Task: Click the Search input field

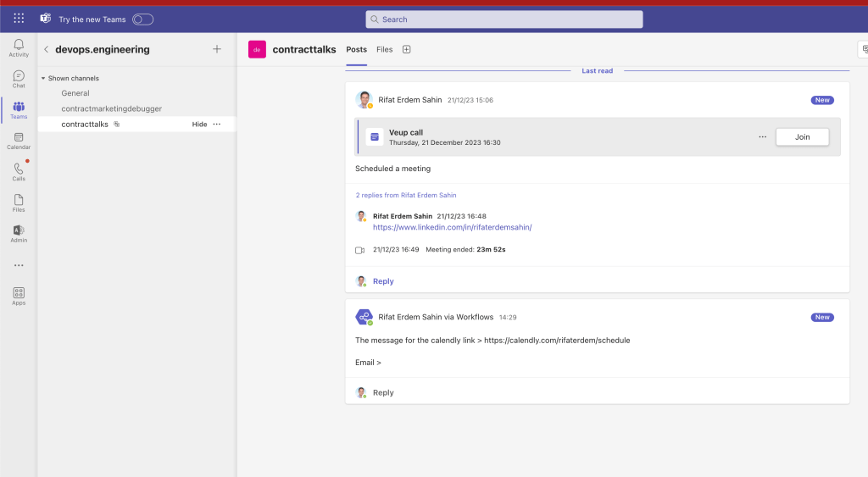Action: click(x=504, y=19)
